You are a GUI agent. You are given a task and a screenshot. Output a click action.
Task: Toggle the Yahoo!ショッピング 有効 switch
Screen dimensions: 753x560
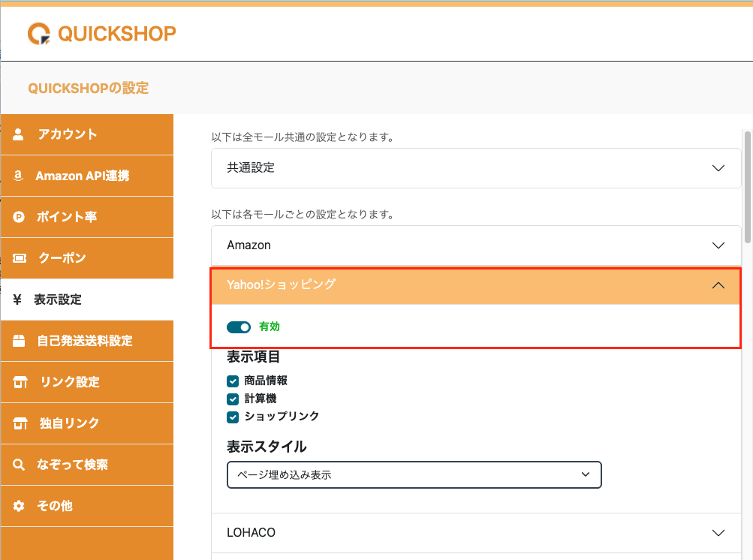(239, 327)
